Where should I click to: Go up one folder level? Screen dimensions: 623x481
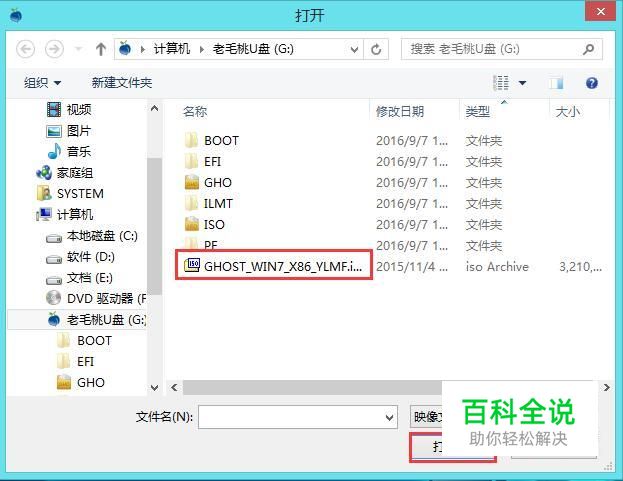[101, 49]
